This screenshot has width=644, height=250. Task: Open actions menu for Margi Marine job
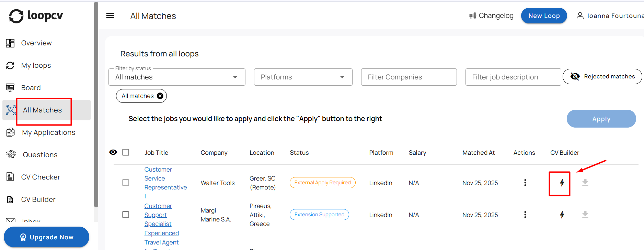pyautogui.click(x=525, y=215)
